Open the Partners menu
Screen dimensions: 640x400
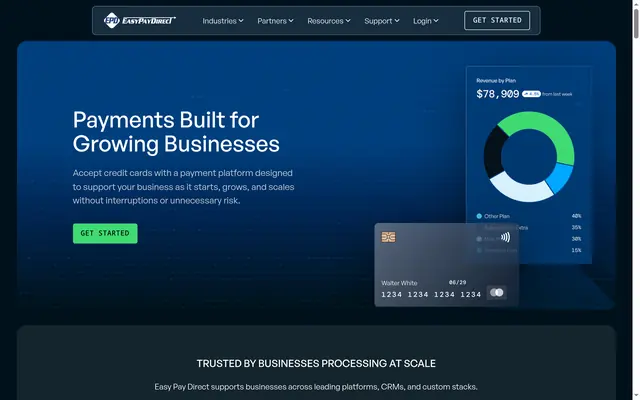(x=275, y=21)
